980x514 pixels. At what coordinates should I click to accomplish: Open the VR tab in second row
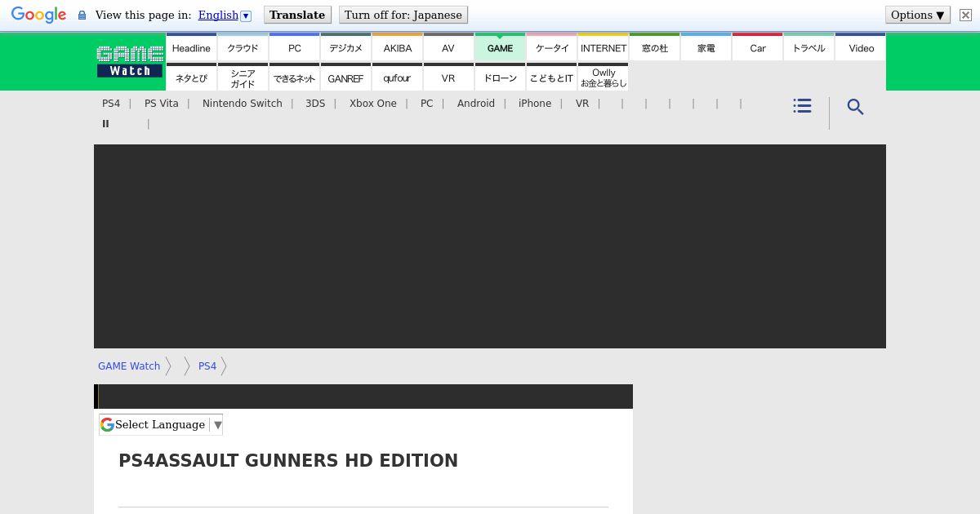pos(448,78)
